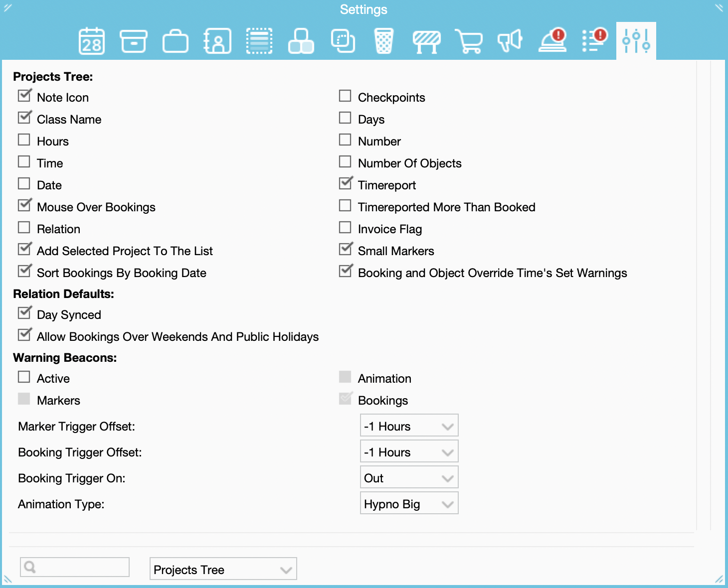
Task: Click the Settings window title
Action: point(364,9)
